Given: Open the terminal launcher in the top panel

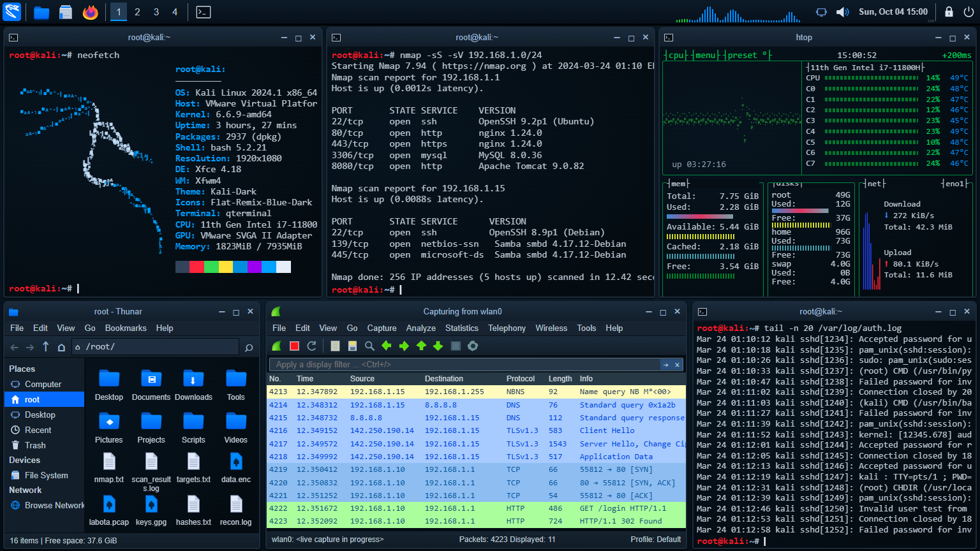Looking at the screenshot, I should click(204, 11).
